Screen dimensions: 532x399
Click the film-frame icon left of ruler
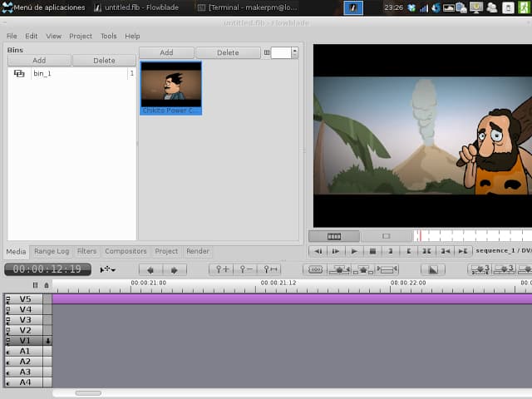pyautogui.click(x=35, y=285)
